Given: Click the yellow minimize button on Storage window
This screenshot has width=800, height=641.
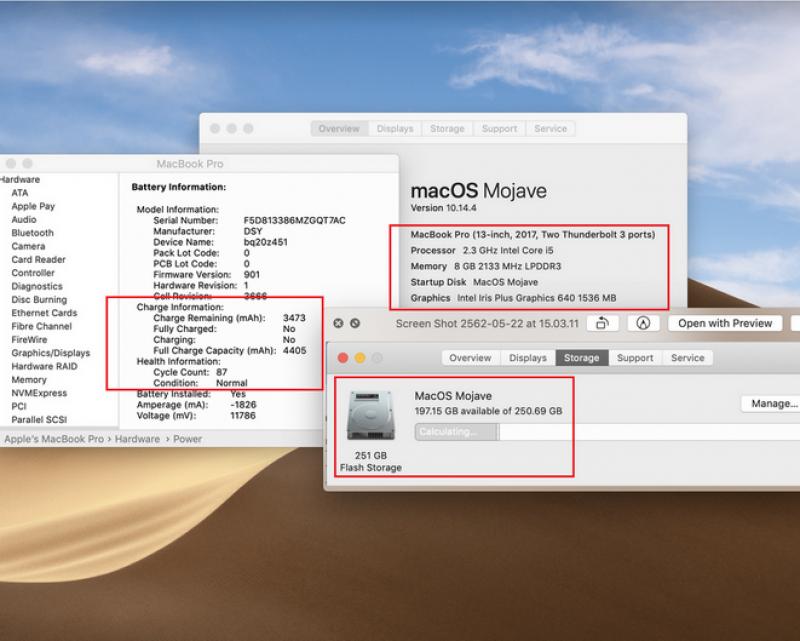Looking at the screenshot, I should pyautogui.click(x=359, y=358).
